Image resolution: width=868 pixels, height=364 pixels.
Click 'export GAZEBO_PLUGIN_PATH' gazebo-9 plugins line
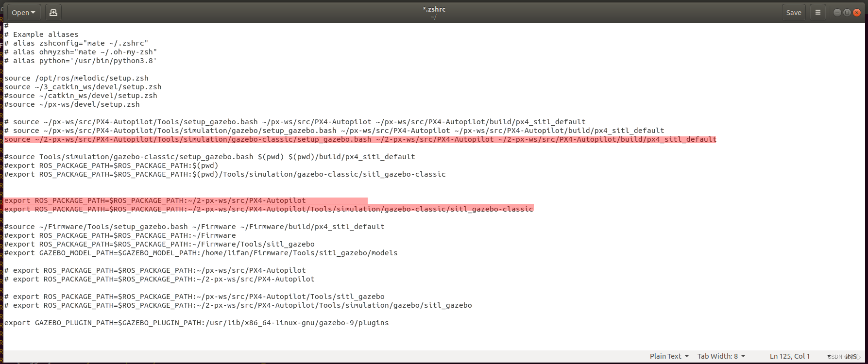(197, 323)
